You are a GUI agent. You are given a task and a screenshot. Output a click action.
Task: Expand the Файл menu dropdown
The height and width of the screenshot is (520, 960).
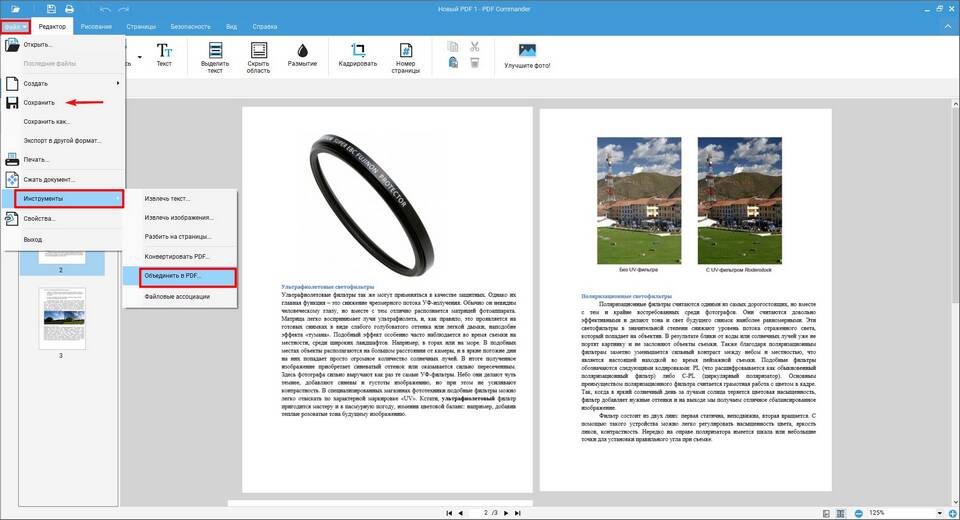(x=15, y=25)
